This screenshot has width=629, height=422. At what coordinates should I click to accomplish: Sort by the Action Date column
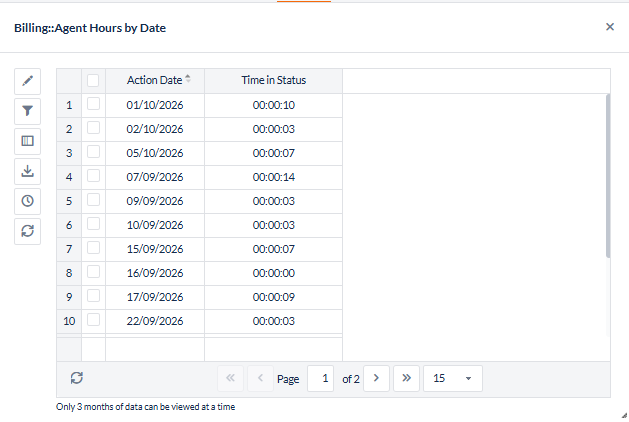(155, 80)
